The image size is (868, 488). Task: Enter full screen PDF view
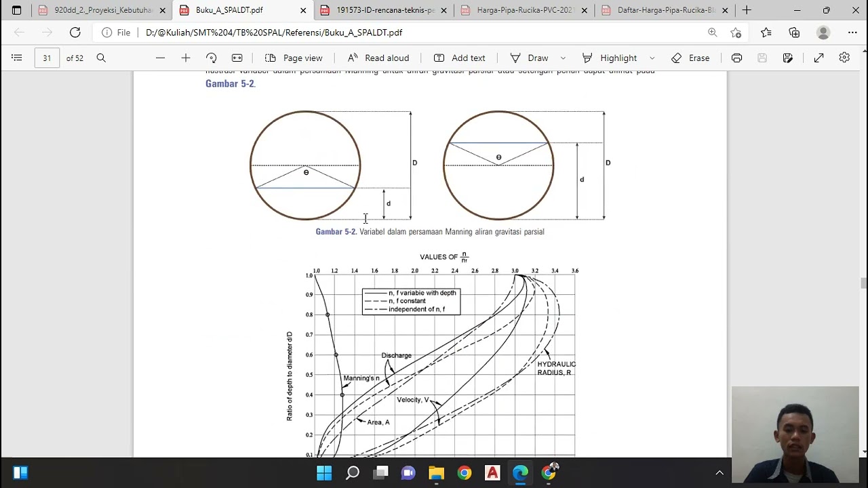(818, 58)
